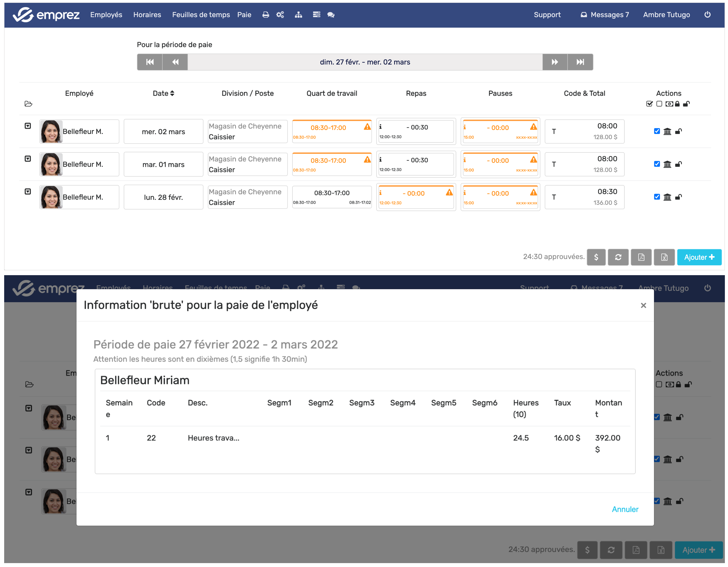Click the refresh icon button near Ajouter
The width and height of the screenshot is (728, 567).
(618, 257)
